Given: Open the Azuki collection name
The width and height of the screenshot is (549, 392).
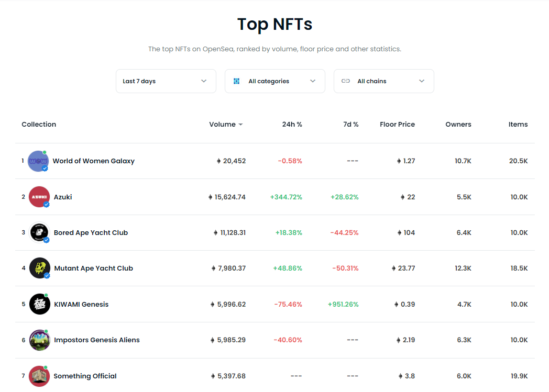Looking at the screenshot, I should tap(63, 197).
